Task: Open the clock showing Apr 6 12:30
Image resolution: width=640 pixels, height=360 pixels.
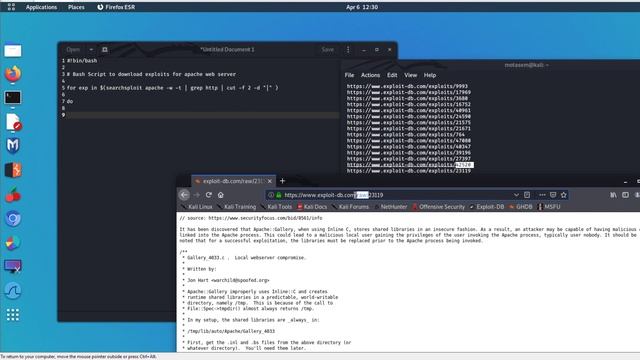Action: pos(362,7)
